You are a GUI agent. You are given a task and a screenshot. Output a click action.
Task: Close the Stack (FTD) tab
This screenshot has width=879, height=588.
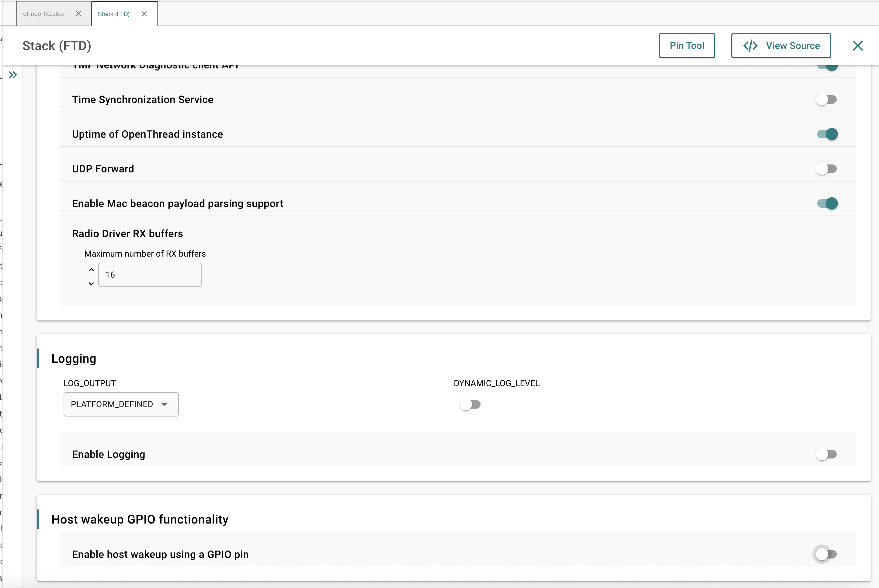point(144,13)
